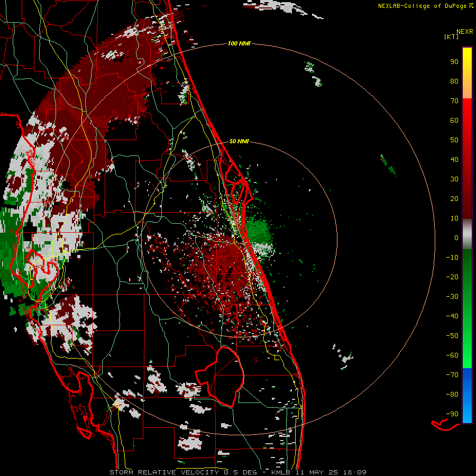Click the 20 value on the velocity scale
This screenshot has width=476, height=476.
pyautogui.click(x=454, y=198)
